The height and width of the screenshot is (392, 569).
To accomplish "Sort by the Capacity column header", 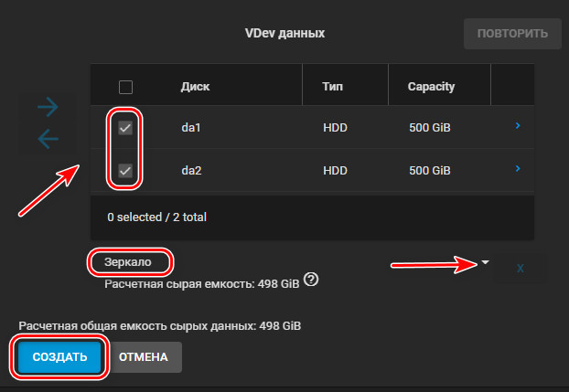I will click(431, 87).
